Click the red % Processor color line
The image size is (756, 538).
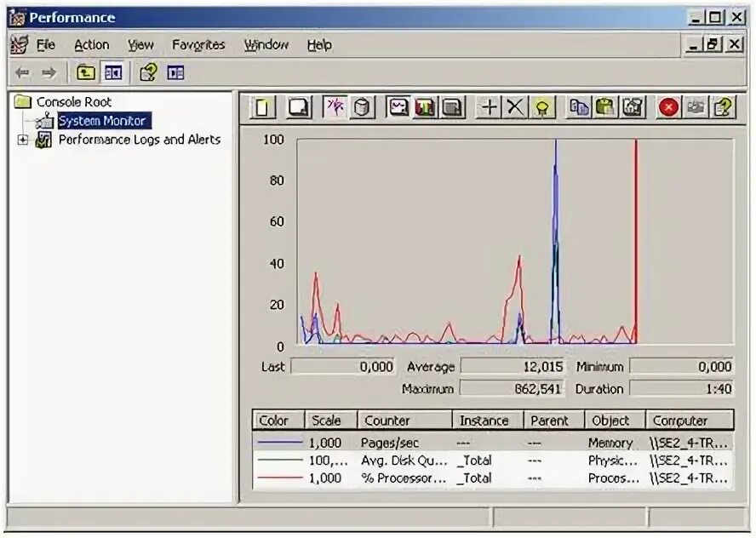click(x=280, y=478)
